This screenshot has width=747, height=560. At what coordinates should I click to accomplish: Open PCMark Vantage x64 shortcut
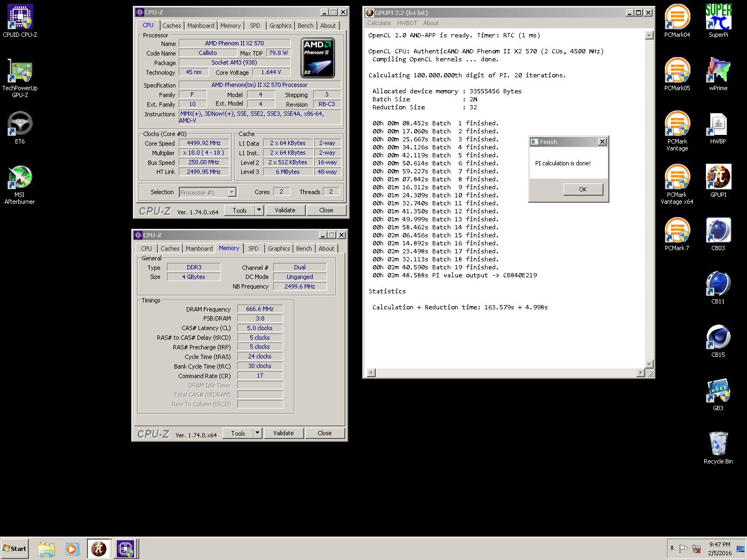(x=677, y=185)
